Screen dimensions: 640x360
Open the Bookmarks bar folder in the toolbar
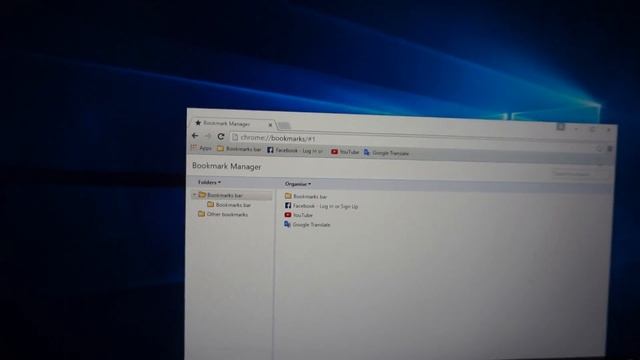239,149
